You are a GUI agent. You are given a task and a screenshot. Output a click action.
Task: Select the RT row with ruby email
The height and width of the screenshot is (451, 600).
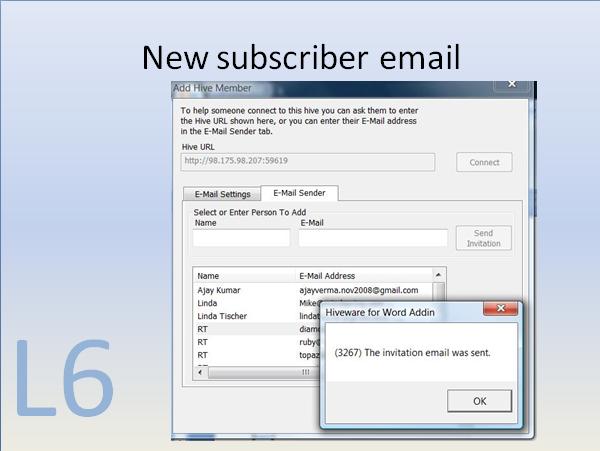coord(257,342)
